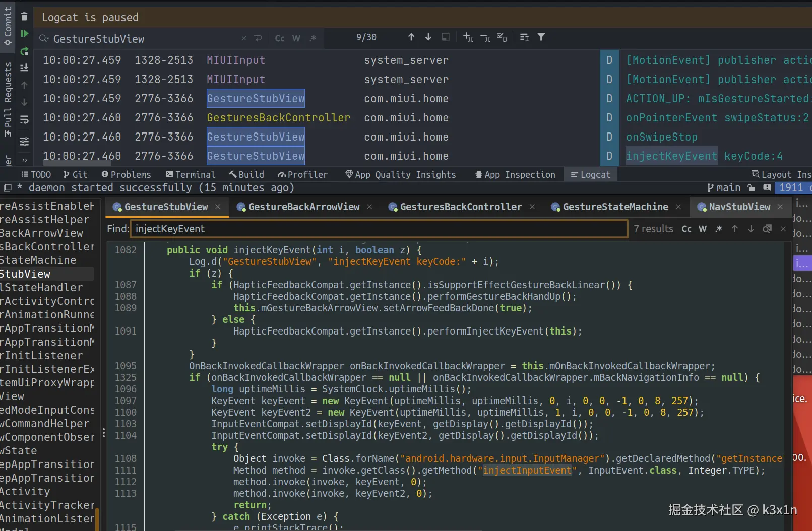Enable Regex in editor Find bar
The width and height of the screenshot is (812, 531).
pyautogui.click(x=719, y=229)
